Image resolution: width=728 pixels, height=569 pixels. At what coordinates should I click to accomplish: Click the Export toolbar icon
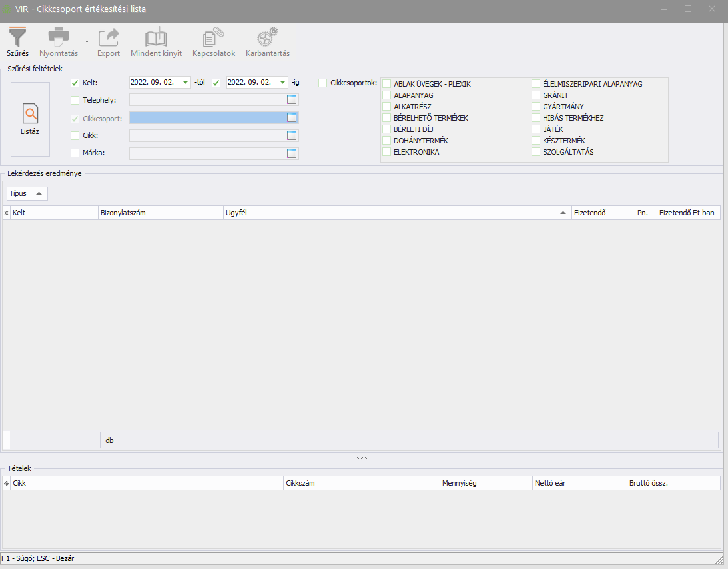[x=109, y=37]
